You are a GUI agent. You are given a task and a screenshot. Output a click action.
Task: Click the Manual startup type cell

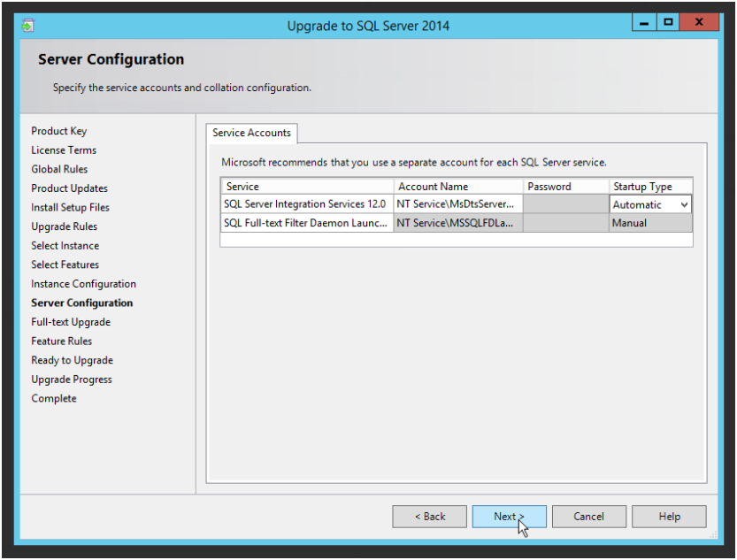pyautogui.click(x=651, y=223)
